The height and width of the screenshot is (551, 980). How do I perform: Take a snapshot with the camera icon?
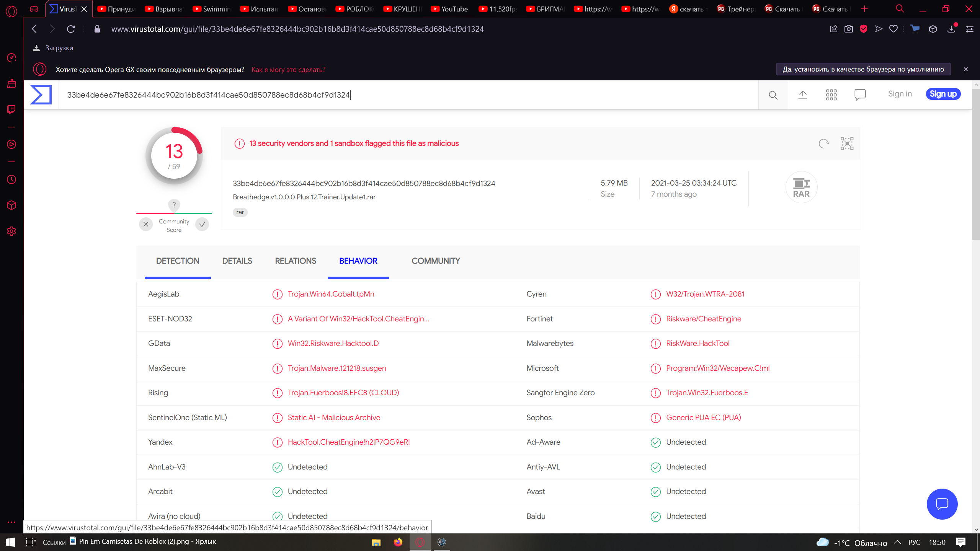[x=849, y=29]
